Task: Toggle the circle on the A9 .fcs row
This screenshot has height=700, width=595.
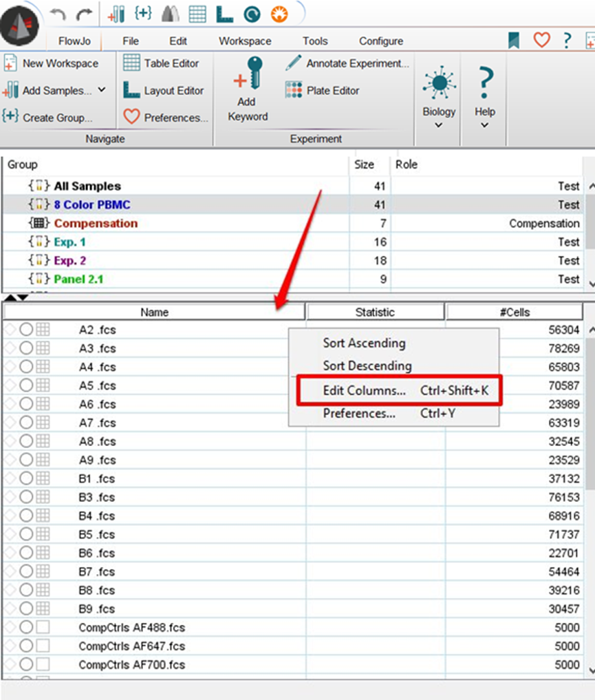Action: tap(26, 460)
